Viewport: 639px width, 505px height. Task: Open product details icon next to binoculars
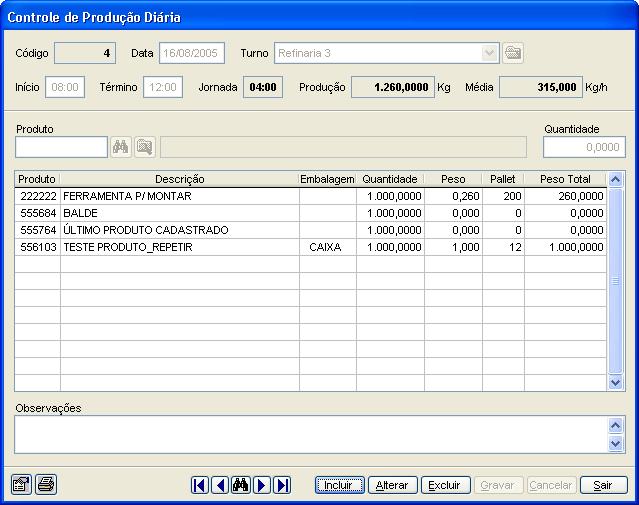coord(145,147)
